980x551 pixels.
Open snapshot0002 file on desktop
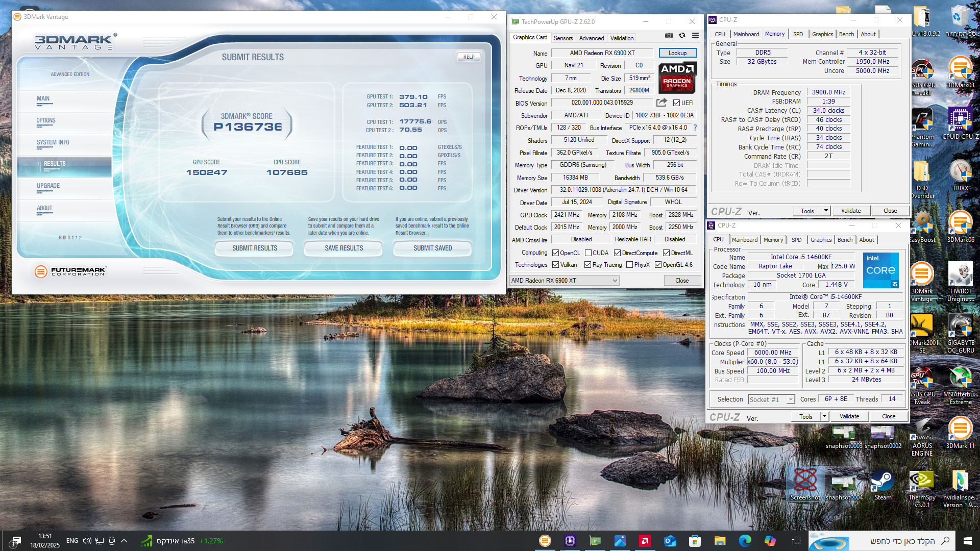coord(883,438)
